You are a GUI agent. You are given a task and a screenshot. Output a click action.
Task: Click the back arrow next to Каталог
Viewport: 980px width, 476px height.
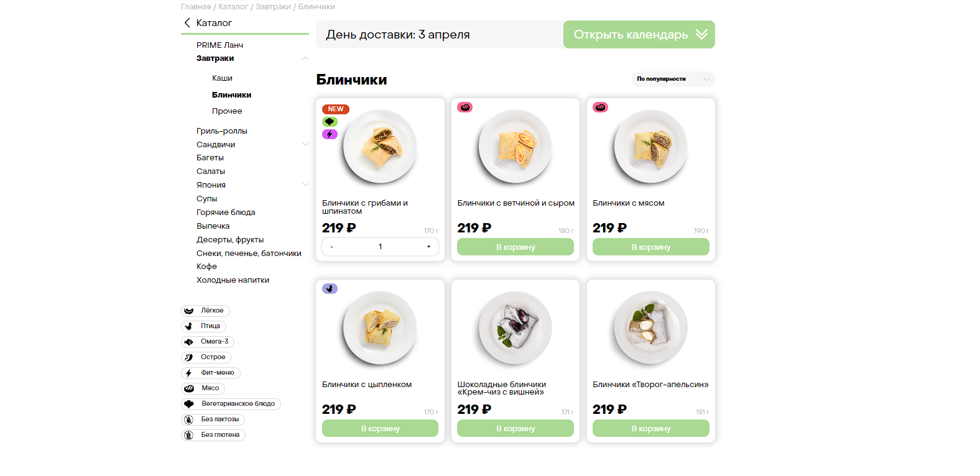pos(187,23)
